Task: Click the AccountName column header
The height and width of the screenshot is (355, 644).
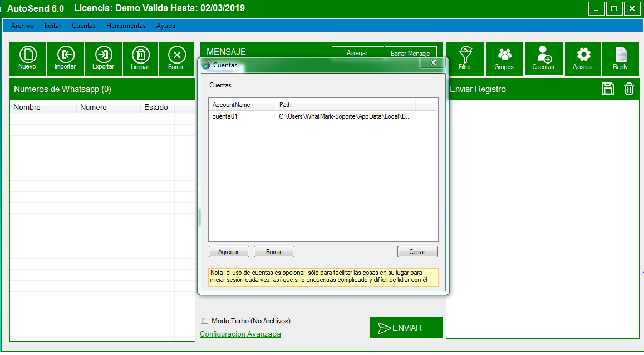Action: point(242,105)
